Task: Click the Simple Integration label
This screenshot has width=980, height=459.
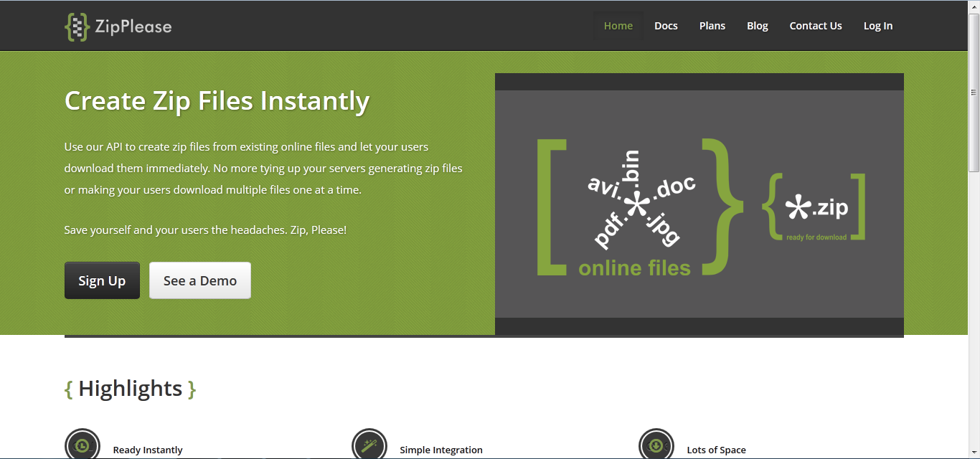Action: click(441, 450)
